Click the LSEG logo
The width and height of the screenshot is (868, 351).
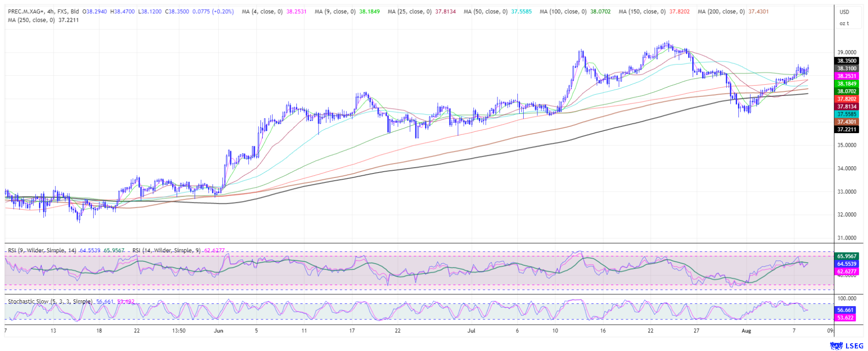(846, 346)
